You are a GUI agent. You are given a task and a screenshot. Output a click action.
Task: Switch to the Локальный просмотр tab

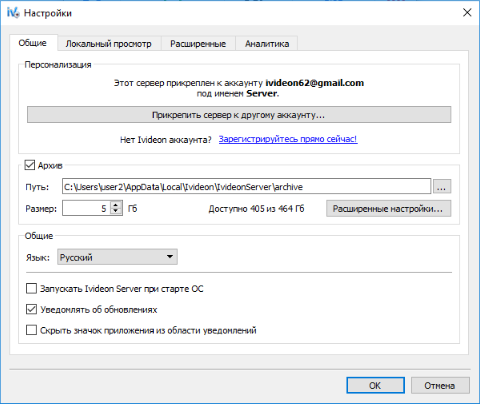(108, 44)
